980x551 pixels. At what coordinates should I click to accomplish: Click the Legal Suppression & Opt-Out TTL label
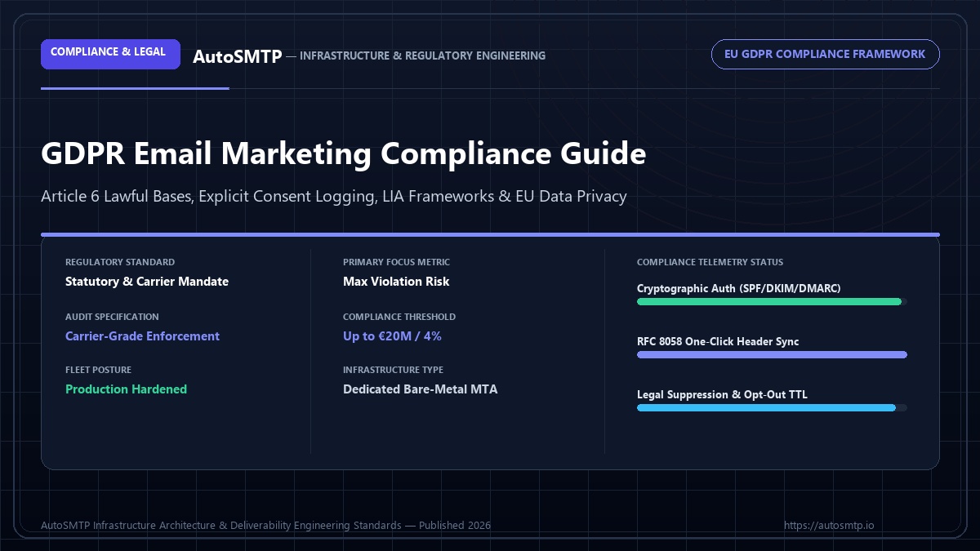[x=723, y=394]
